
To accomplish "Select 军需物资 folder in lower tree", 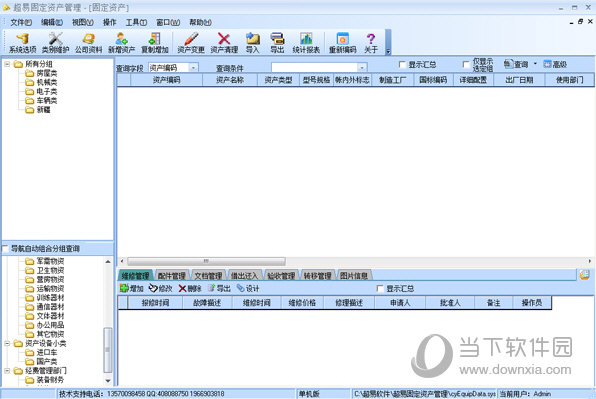I will pyautogui.click(x=45, y=261).
